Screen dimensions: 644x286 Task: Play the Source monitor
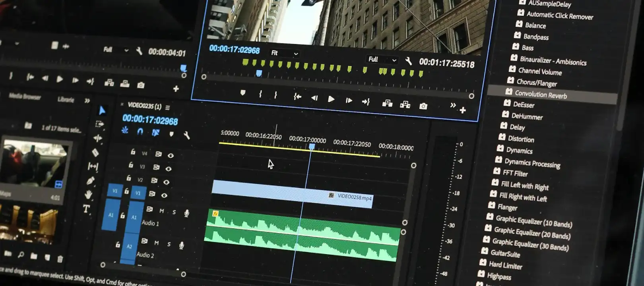60,79
